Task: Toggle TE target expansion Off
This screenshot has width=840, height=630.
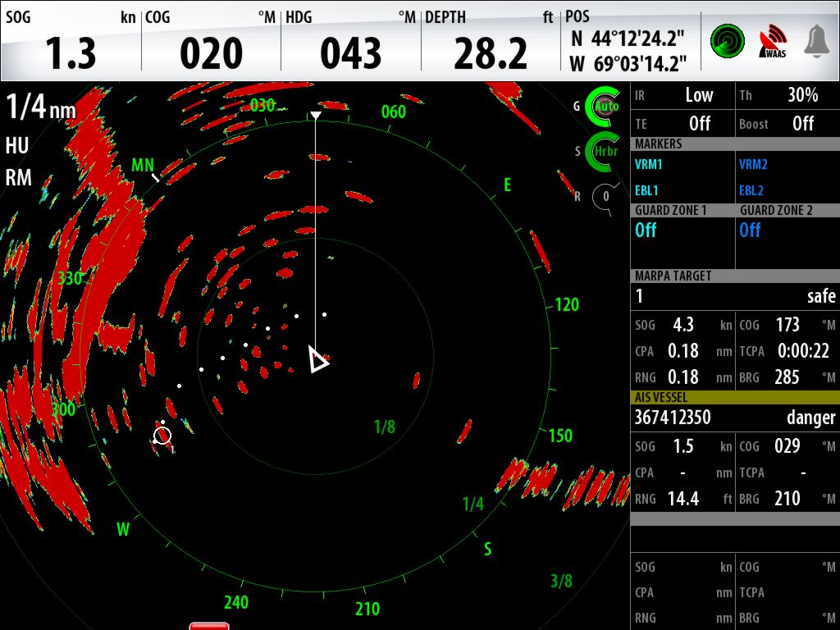Action: click(x=683, y=124)
